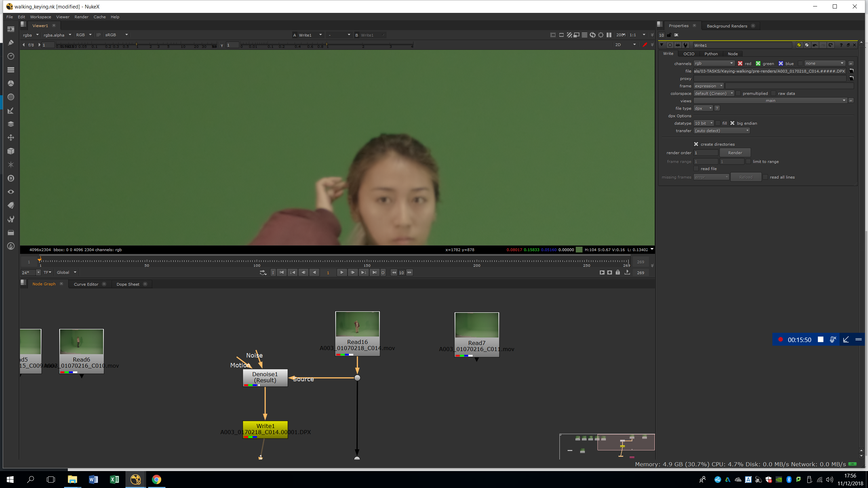The width and height of the screenshot is (868, 488).
Task: Switch to the Curve Editor tab
Action: point(86,284)
